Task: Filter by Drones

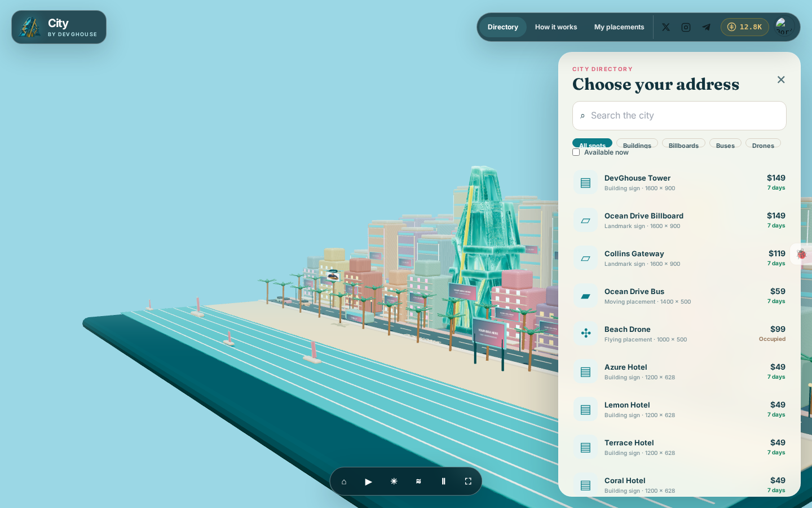Action: tap(763, 143)
